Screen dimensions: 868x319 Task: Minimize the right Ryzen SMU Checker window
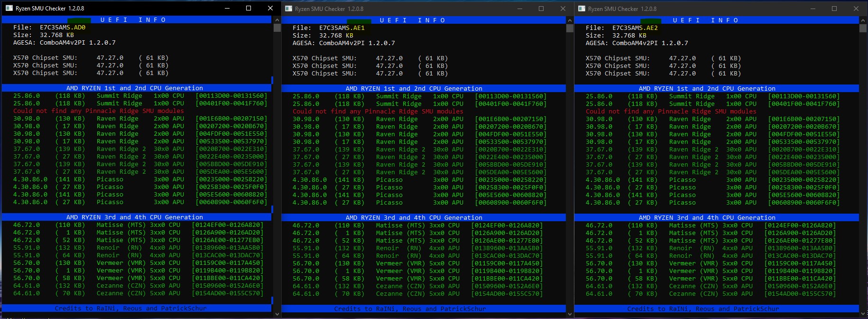813,9
